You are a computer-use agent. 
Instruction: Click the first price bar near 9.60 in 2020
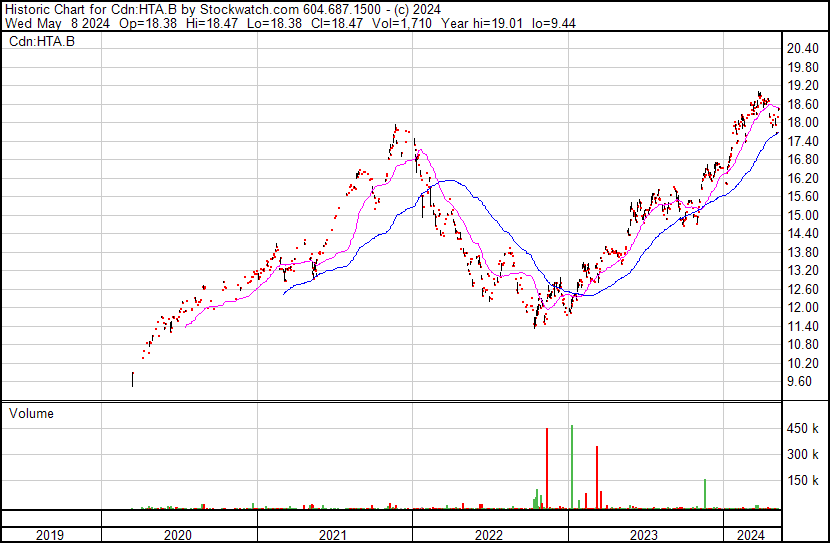point(132,379)
